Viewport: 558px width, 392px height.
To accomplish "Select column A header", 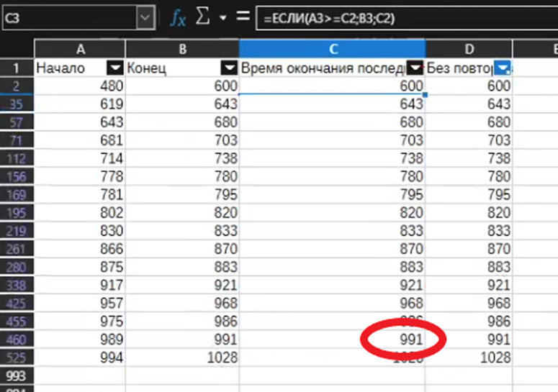I will tap(79, 49).
